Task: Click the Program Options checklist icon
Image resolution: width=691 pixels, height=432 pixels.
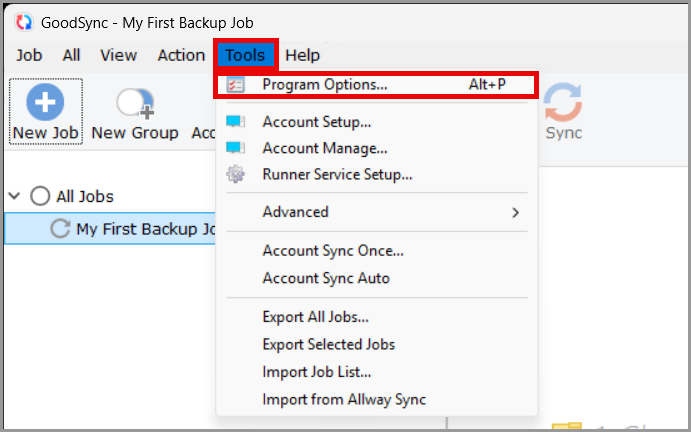Action: (235, 85)
